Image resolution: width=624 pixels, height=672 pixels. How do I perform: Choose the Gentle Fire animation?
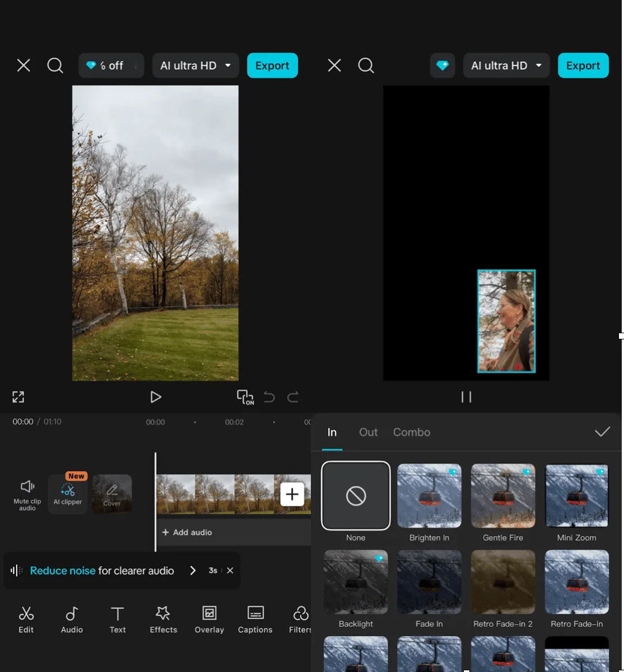tap(503, 496)
